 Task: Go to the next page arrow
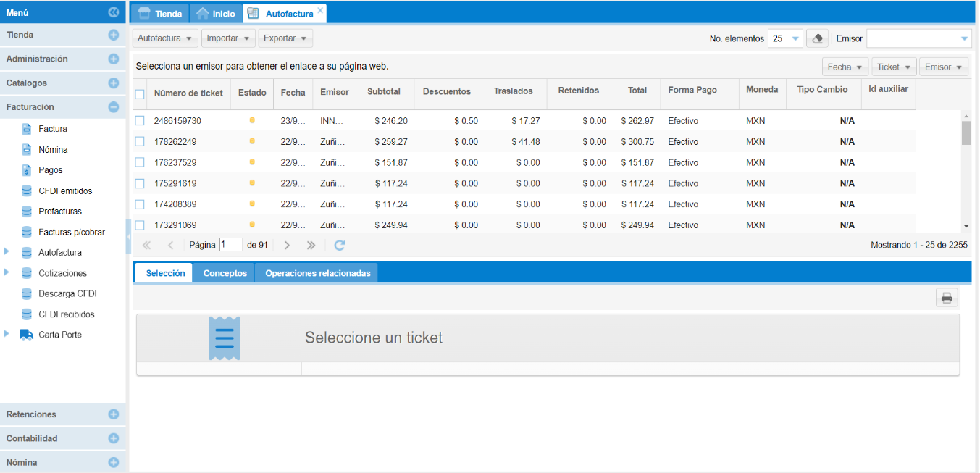tap(287, 245)
